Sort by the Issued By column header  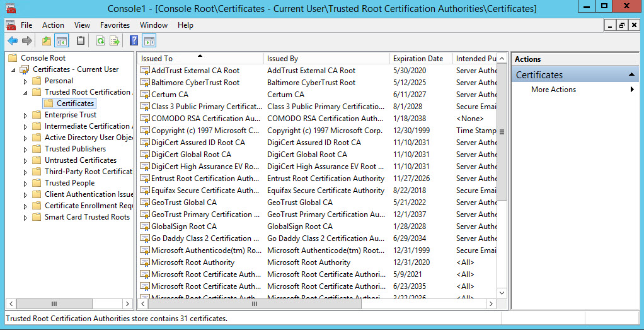pos(326,59)
